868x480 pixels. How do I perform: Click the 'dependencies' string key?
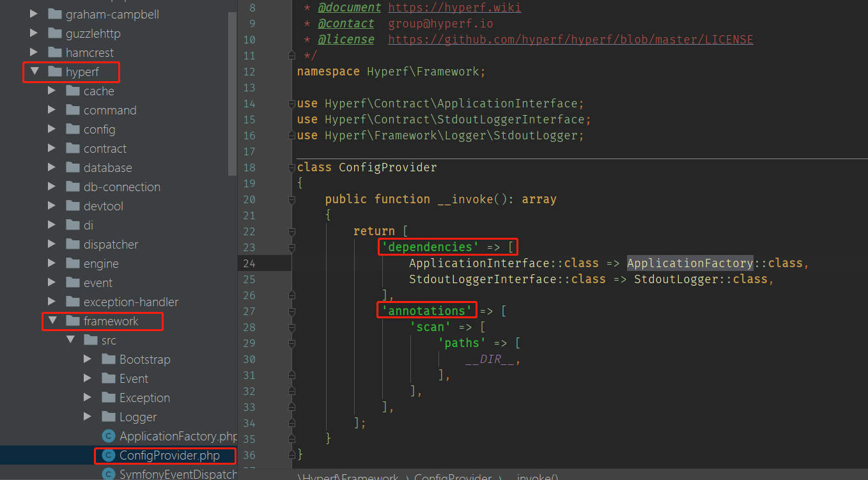click(x=430, y=247)
